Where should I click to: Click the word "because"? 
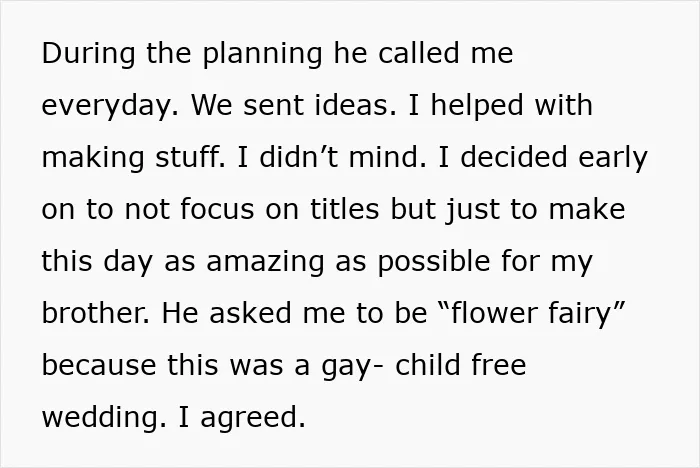click(99, 365)
